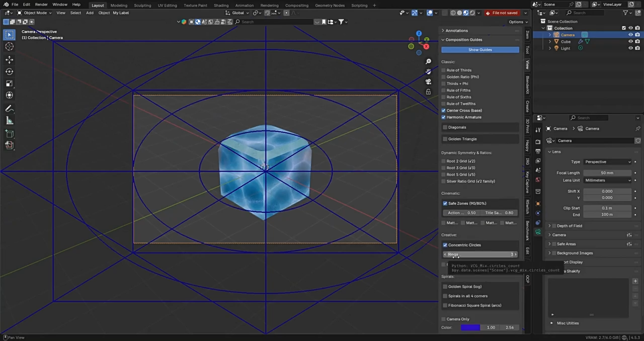
Task: Hide the Light object in the Outliner
Action: coord(630,48)
